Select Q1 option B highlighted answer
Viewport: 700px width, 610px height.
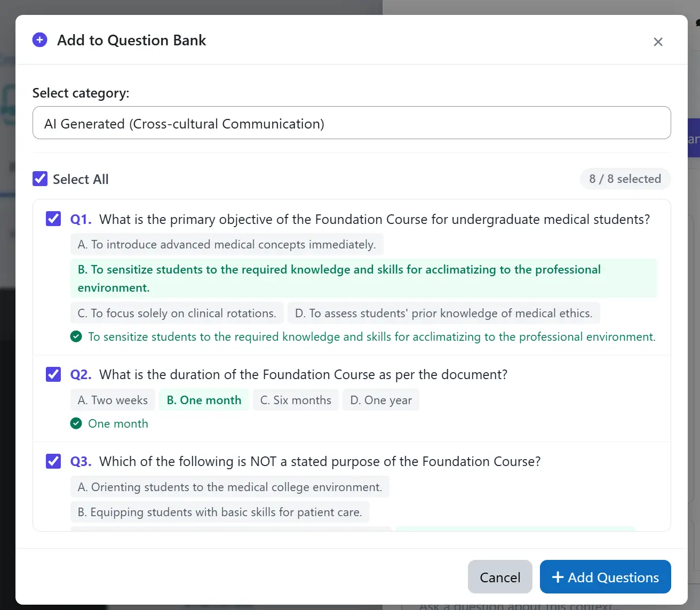coord(363,278)
